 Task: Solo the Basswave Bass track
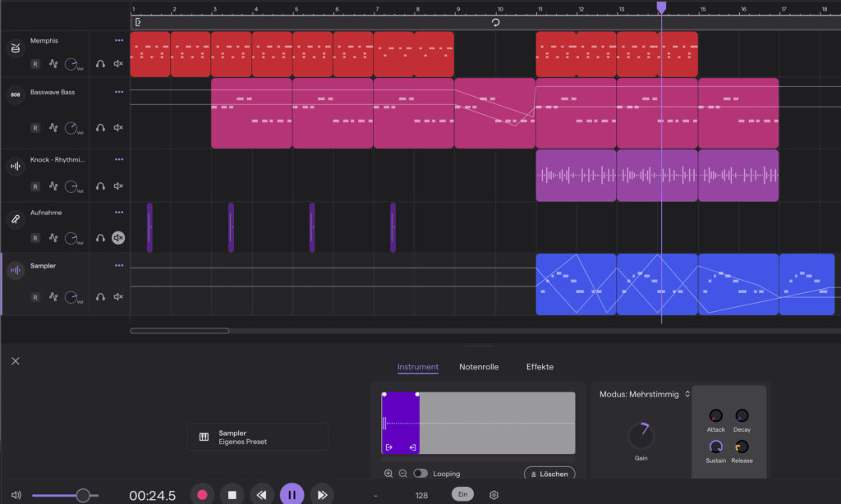pyautogui.click(x=100, y=127)
